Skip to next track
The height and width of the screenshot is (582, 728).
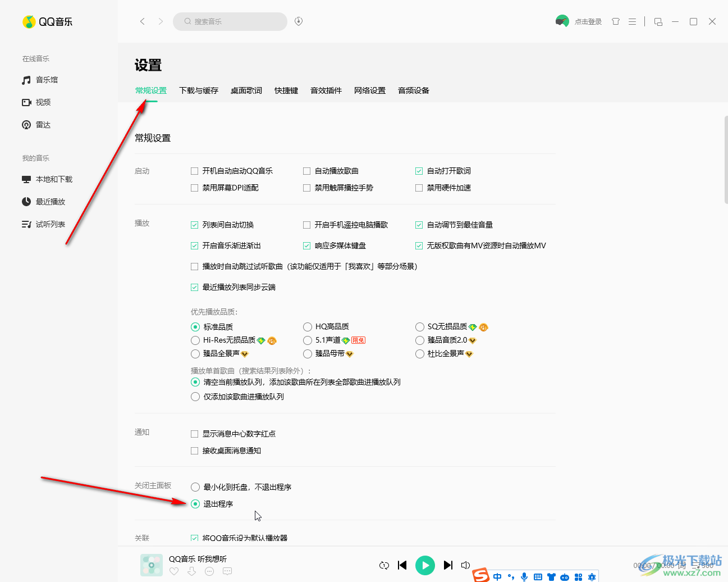coord(448,565)
